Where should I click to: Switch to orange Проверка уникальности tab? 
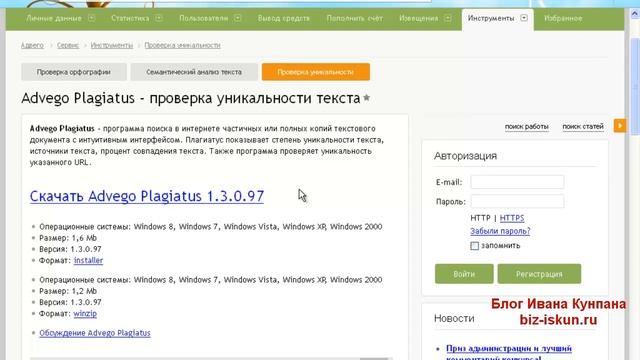316,72
